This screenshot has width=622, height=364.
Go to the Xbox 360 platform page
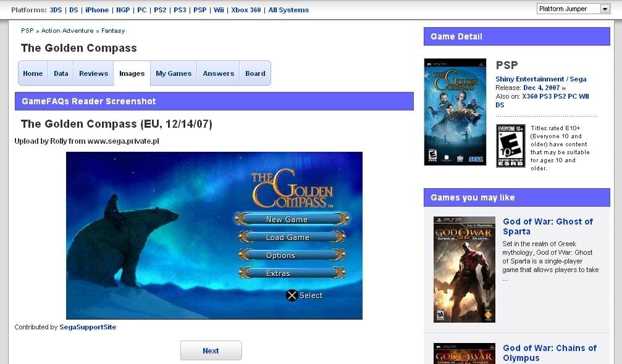pyautogui.click(x=246, y=10)
